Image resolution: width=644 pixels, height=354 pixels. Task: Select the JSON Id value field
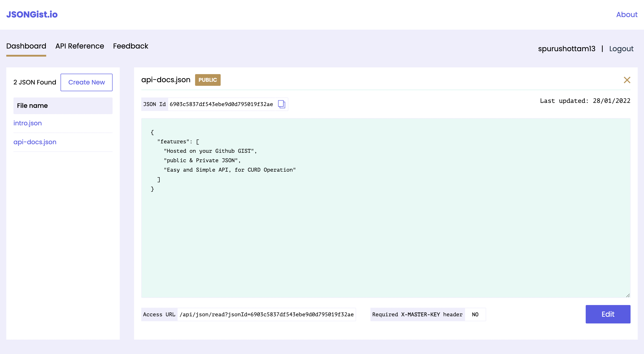click(221, 104)
